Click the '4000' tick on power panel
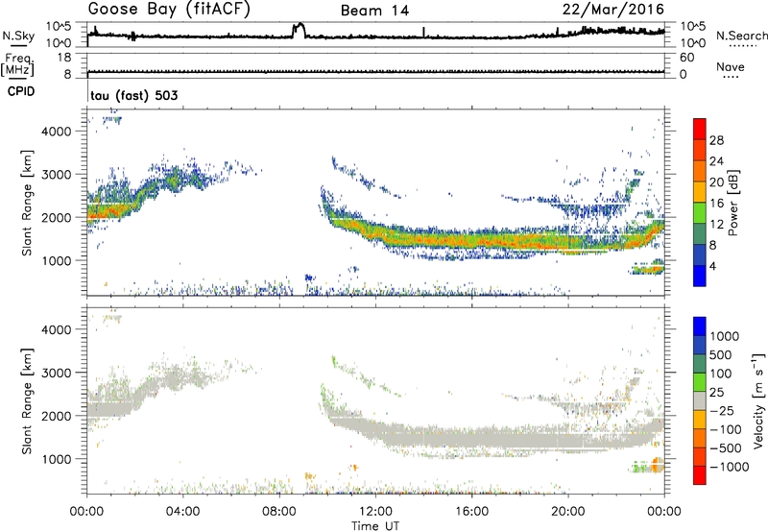The image size is (768, 532). point(57,132)
